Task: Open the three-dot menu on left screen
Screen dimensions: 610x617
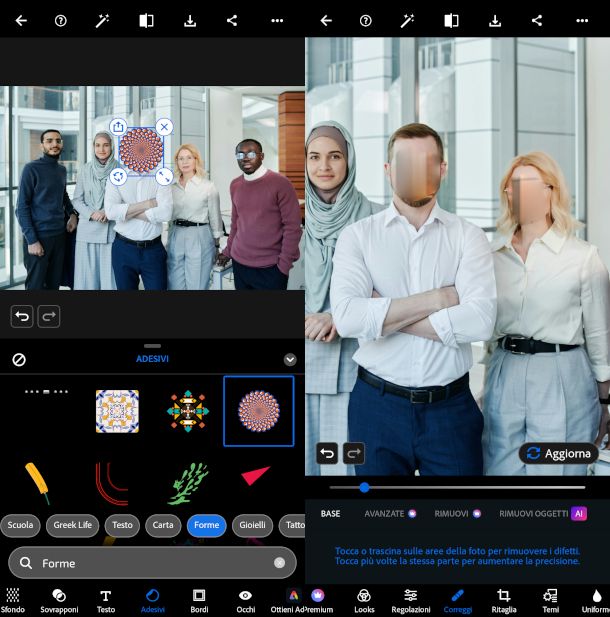Action: (277, 20)
